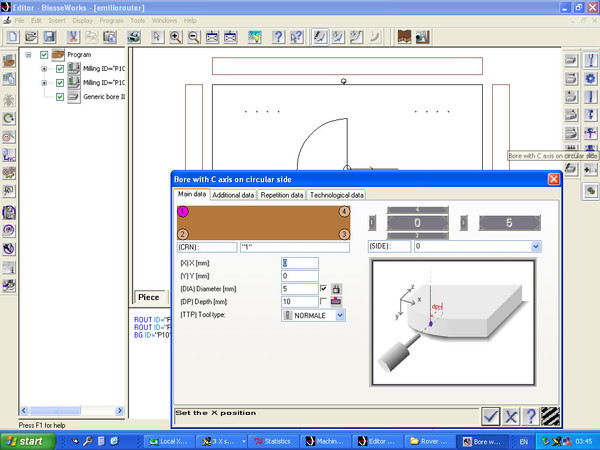Click the Print toolbar icon
Screen dimensions: 600x450
pyautogui.click(x=134, y=37)
